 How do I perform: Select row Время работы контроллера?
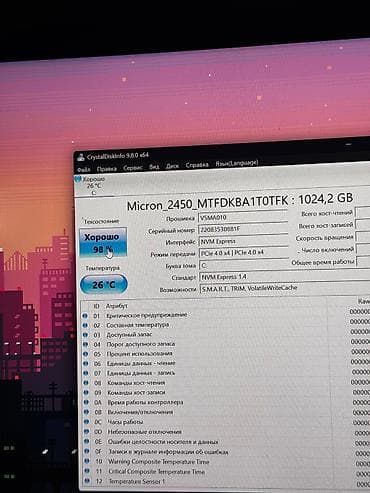pos(226,402)
